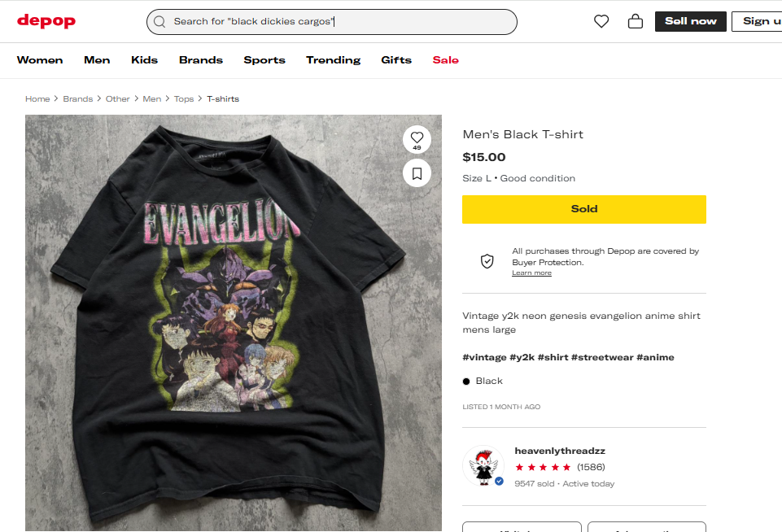Click the Depop logo
Screen dimensions: 782x532
tap(46, 21)
